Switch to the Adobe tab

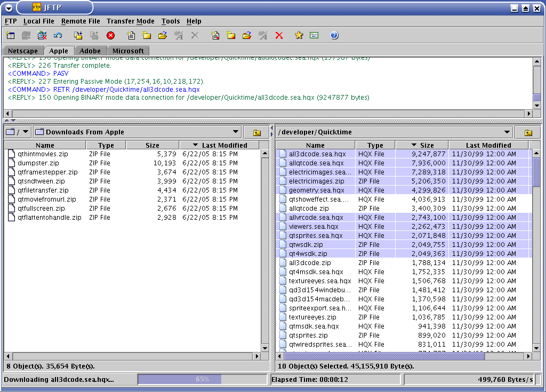90,51
